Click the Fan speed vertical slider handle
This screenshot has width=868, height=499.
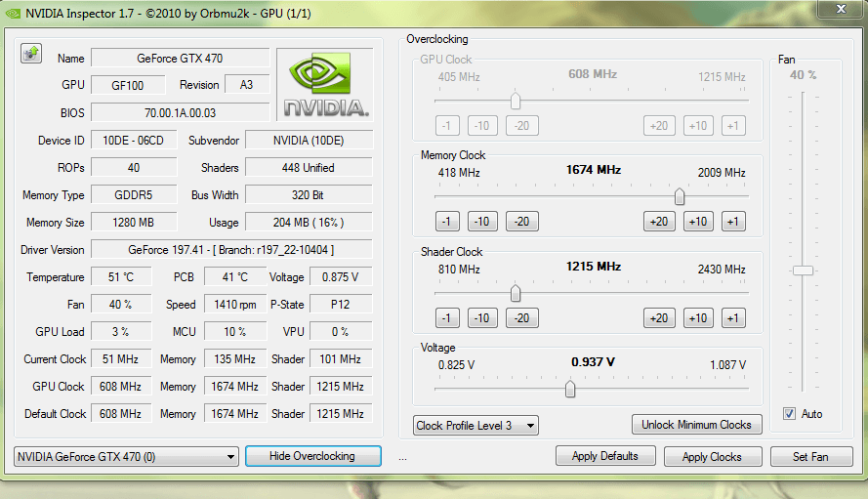pos(803,270)
